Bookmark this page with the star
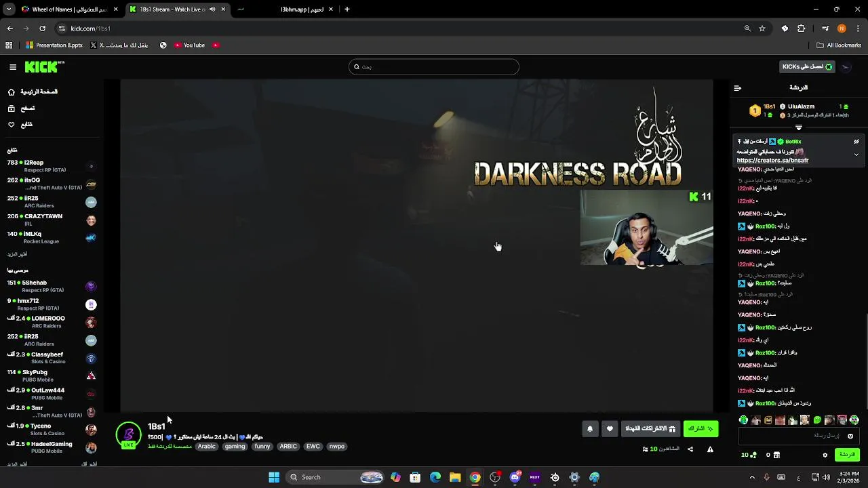 762,28
